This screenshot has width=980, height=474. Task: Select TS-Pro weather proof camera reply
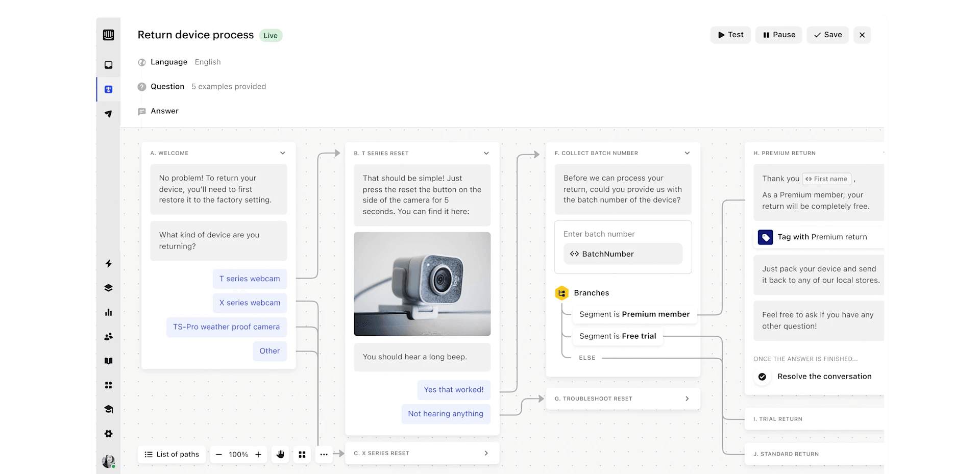tap(227, 327)
